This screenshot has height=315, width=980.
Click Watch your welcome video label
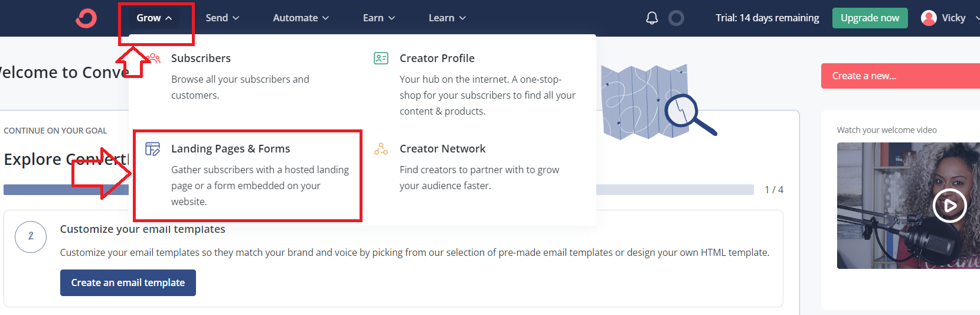point(887,130)
